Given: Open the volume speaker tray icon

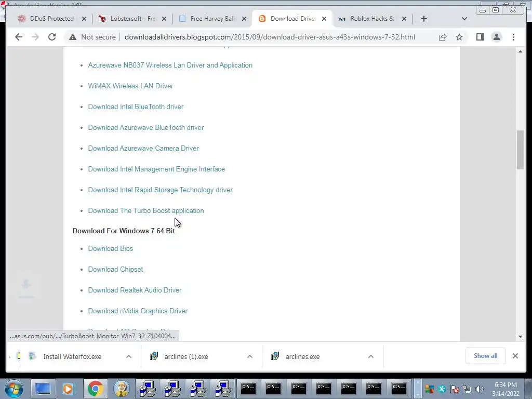Looking at the screenshot, I should point(480,389).
